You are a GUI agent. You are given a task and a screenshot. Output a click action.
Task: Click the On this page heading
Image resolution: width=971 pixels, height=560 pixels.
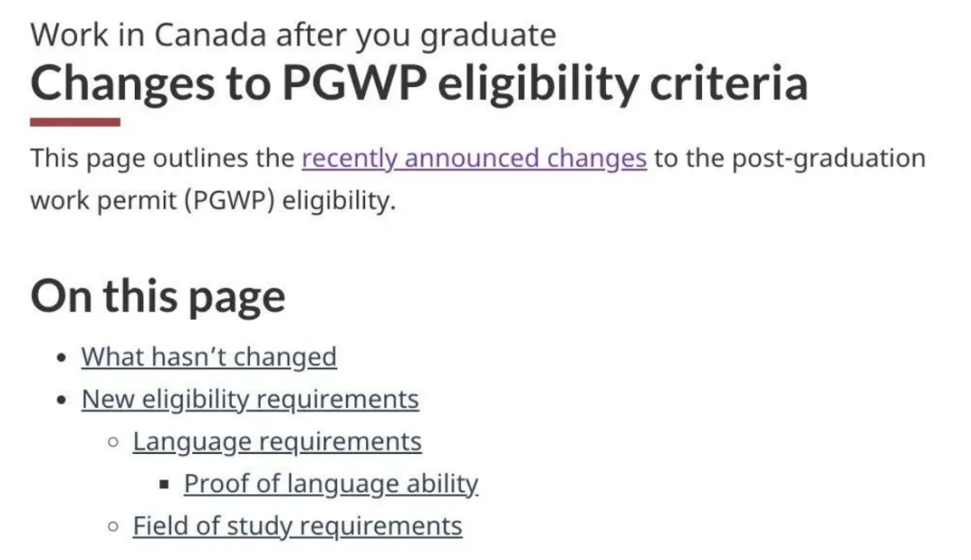click(x=158, y=297)
